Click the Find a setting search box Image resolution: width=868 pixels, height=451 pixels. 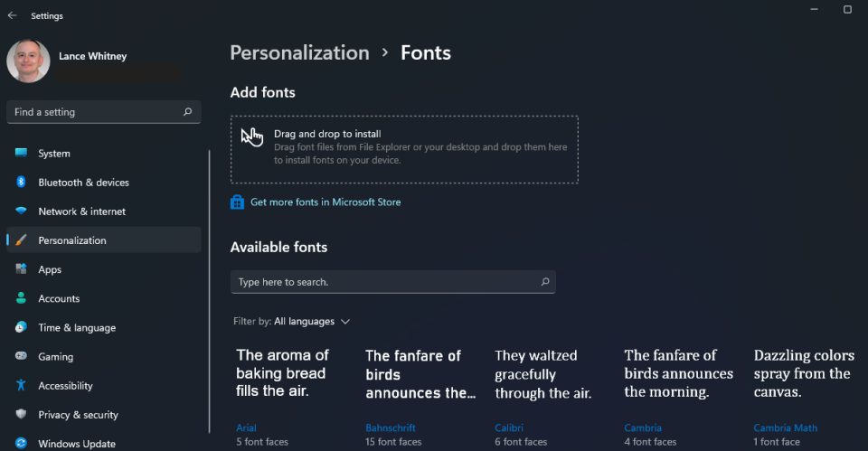(x=103, y=112)
